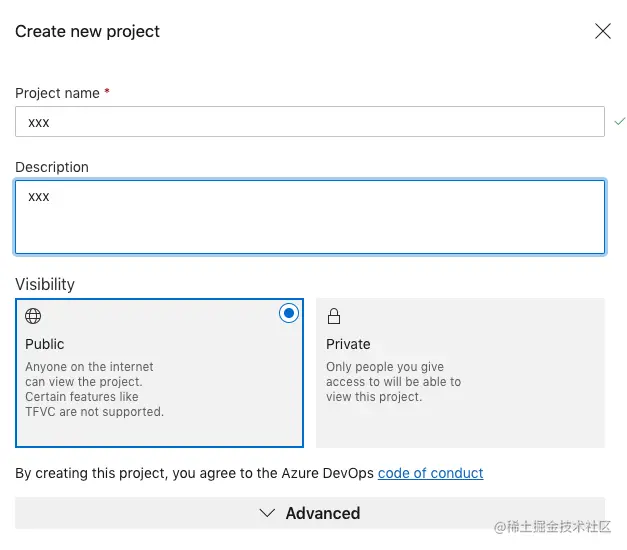
Task: Click the Visibility section heading
Action: (x=45, y=284)
